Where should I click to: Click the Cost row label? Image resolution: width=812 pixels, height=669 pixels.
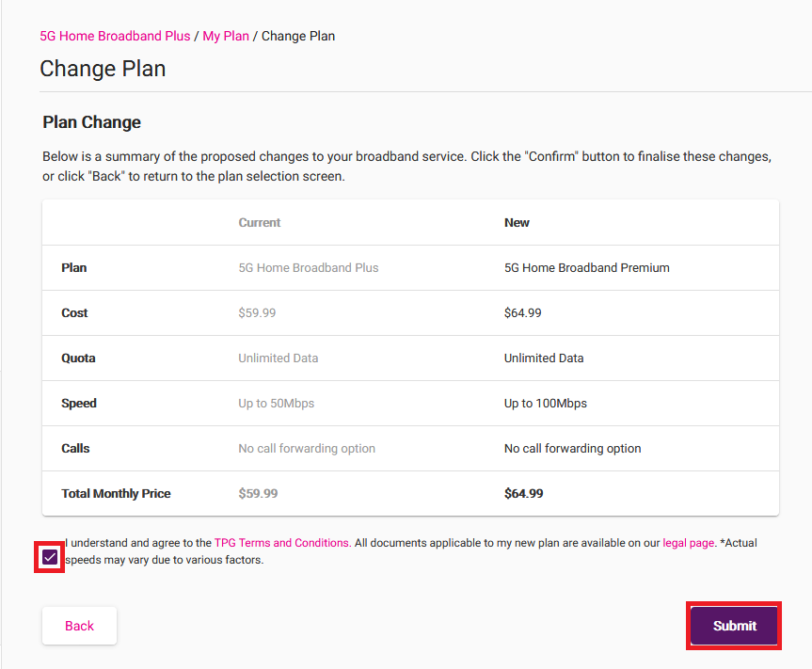[x=74, y=312]
